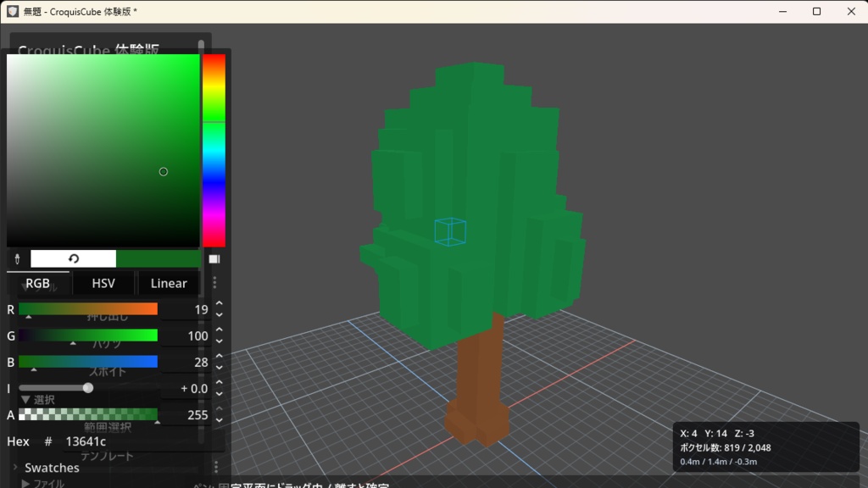The image size is (868, 488).
Task: Click the CroquisCube app icon in the title bar
Action: point(12,11)
